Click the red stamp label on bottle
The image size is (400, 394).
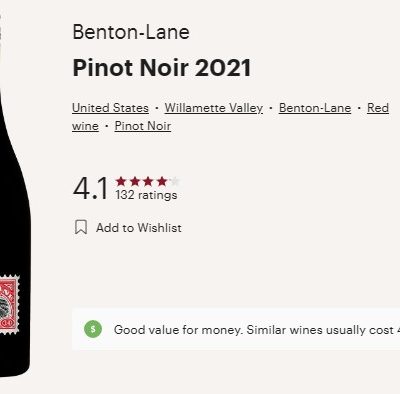(x=9, y=304)
